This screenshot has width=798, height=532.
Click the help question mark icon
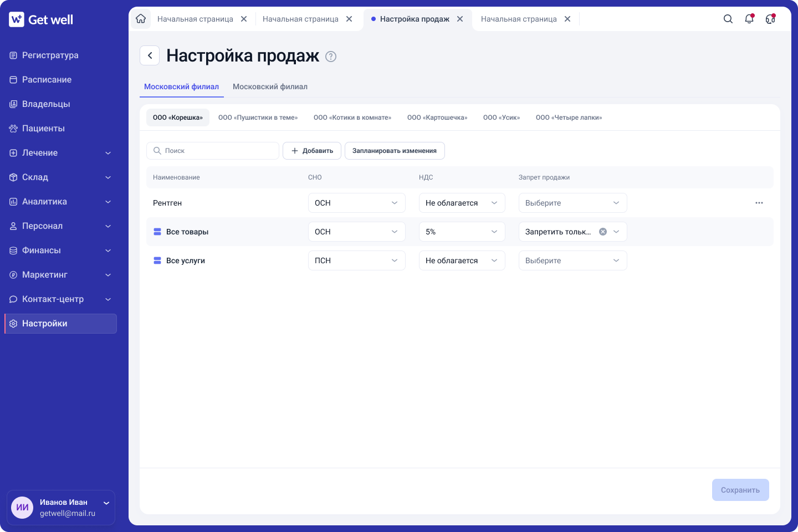[331, 57]
